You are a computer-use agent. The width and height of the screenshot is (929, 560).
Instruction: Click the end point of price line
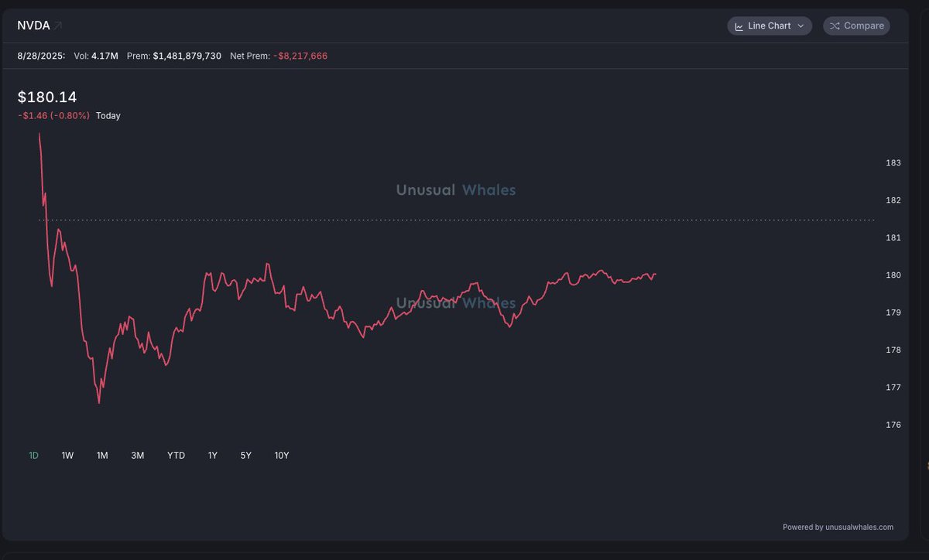(656, 274)
